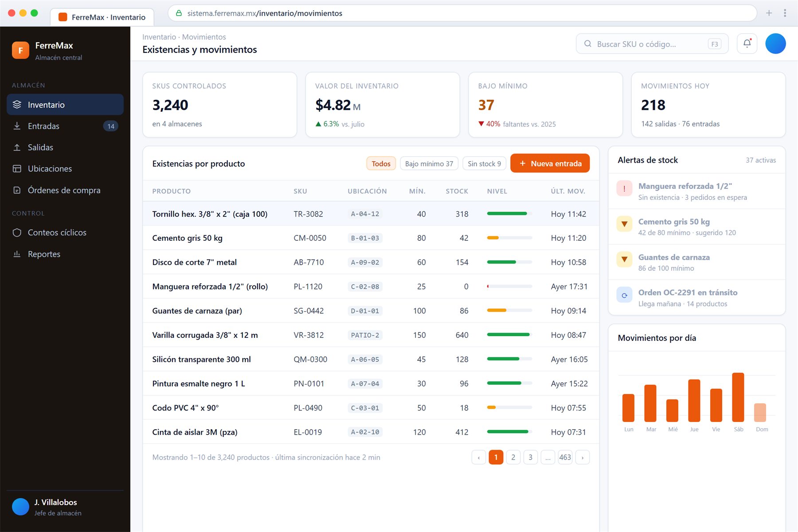Click the Nueva entrada button
The width and height of the screenshot is (798, 532).
coord(550,163)
